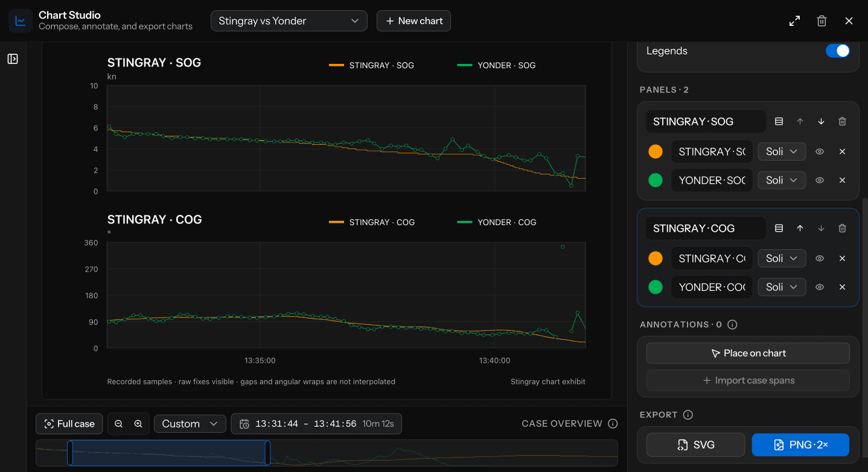Click the Chart Studio logo icon

click(20, 21)
